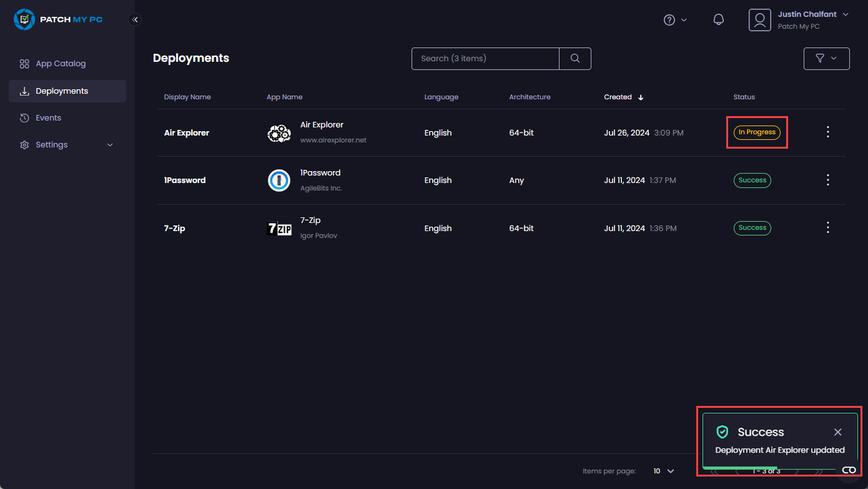Open Events in the sidebar
Image resolution: width=868 pixels, height=489 pixels.
tap(48, 118)
